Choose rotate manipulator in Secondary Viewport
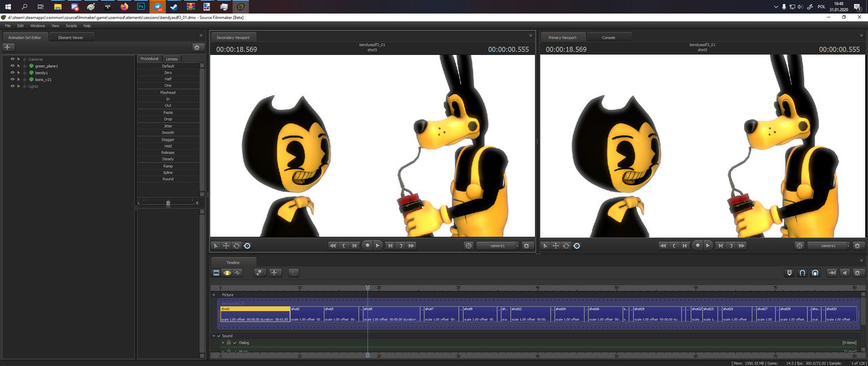Screen dimensions: 868x366 (x=237, y=245)
